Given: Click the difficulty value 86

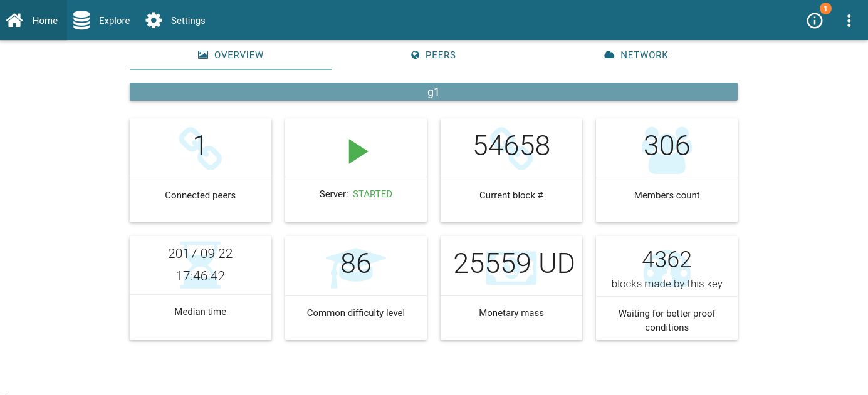Looking at the screenshot, I should click(356, 264).
